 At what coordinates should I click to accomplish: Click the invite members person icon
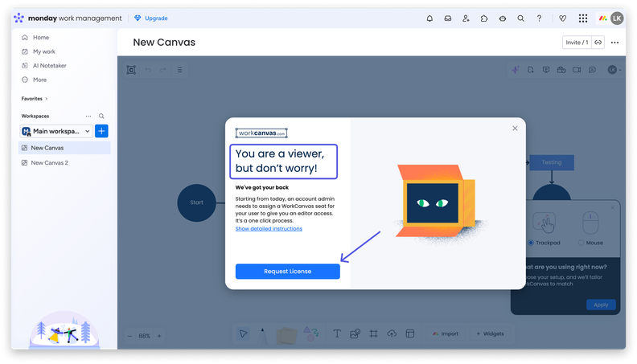click(466, 18)
